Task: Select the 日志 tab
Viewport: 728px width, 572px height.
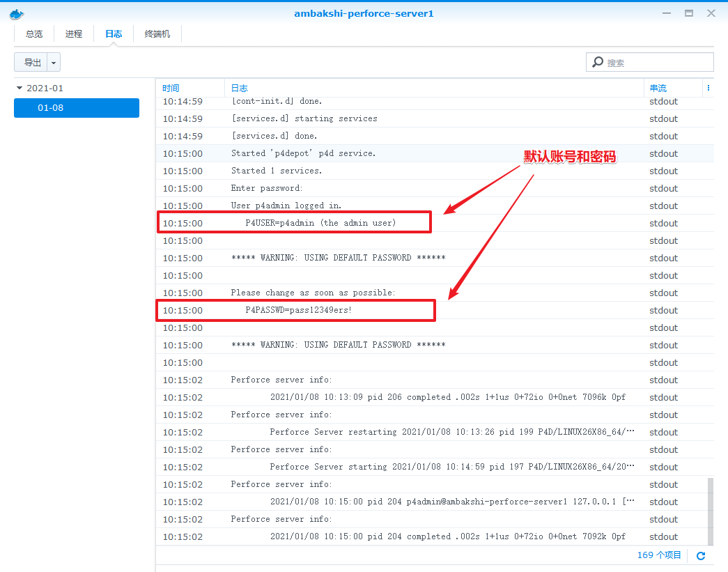Action: [x=114, y=34]
